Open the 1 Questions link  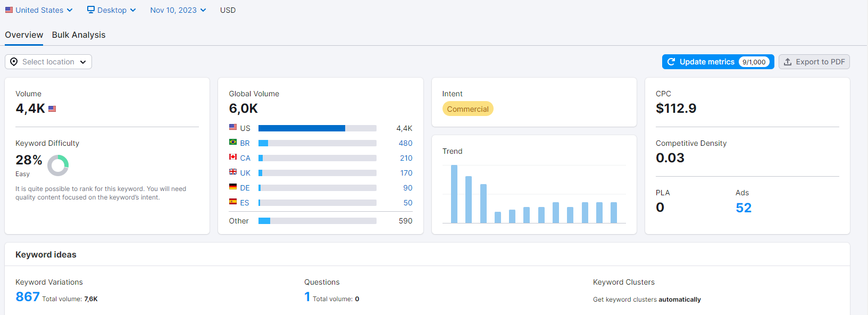tap(307, 296)
